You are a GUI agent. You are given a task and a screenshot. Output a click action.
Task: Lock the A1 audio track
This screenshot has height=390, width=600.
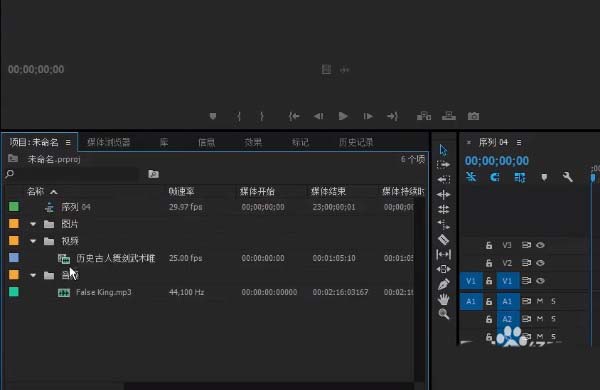pos(489,301)
